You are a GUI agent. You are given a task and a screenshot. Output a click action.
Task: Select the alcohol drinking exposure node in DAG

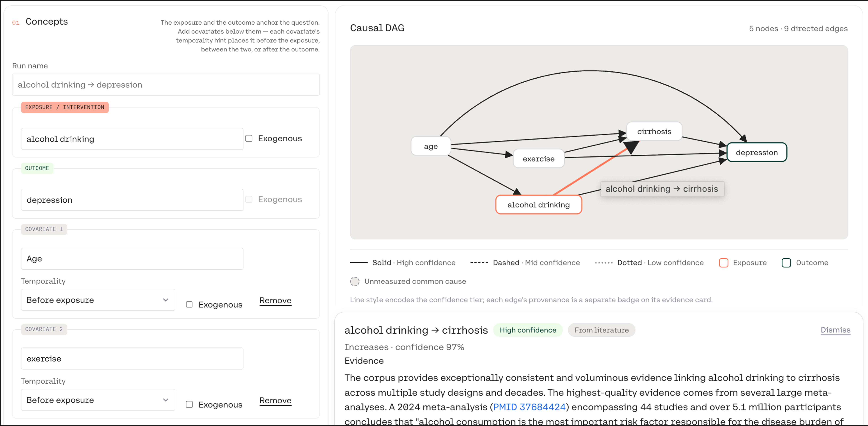coord(538,205)
